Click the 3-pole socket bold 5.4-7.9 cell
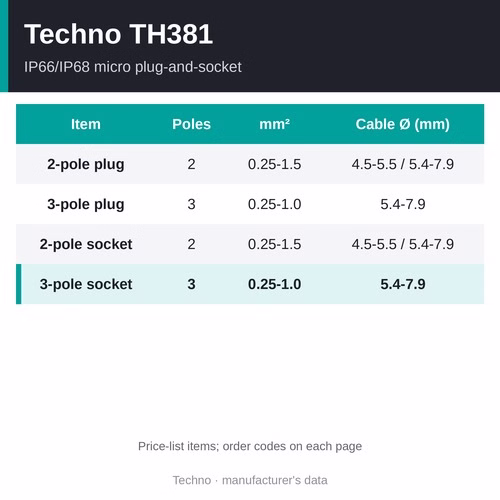500x500 pixels. click(403, 284)
